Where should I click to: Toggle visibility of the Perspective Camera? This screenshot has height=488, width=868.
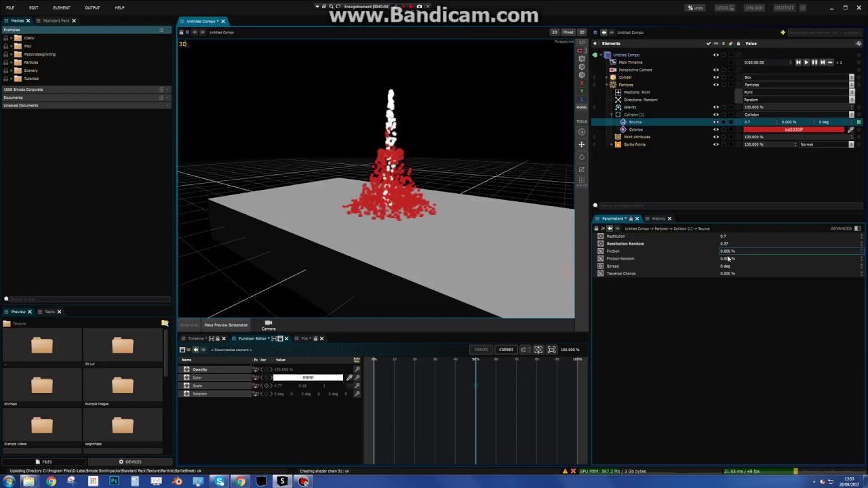coord(716,70)
